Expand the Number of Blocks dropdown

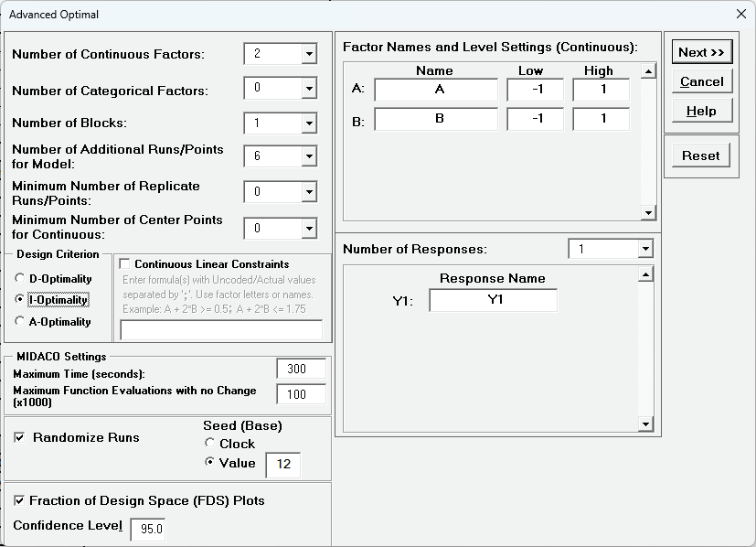309,123
